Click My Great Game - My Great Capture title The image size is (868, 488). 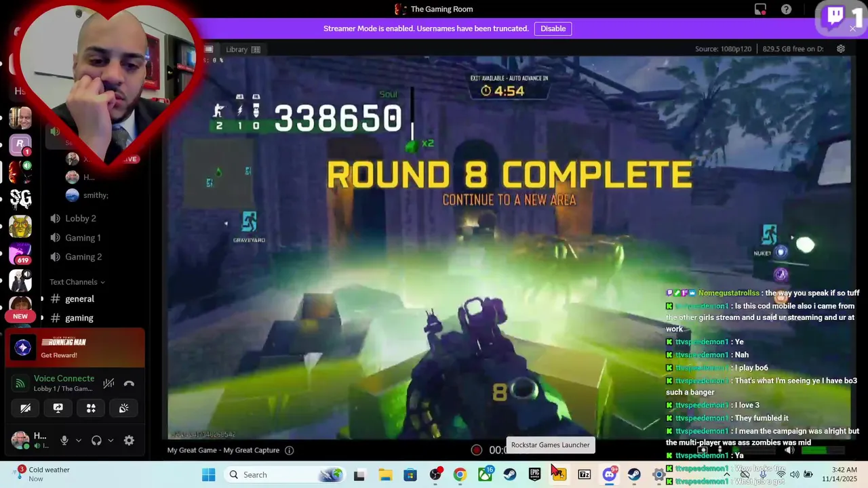(x=223, y=450)
